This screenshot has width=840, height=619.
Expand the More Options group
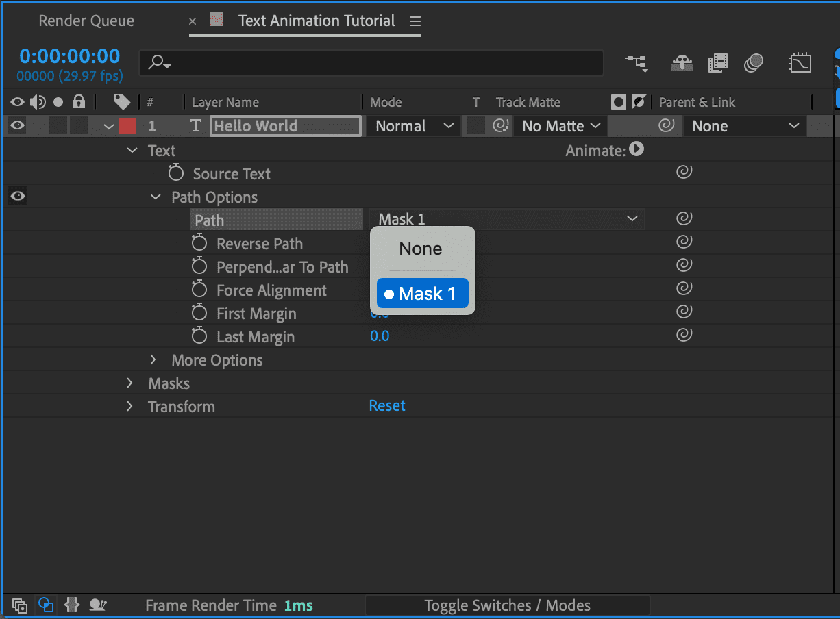(x=153, y=359)
